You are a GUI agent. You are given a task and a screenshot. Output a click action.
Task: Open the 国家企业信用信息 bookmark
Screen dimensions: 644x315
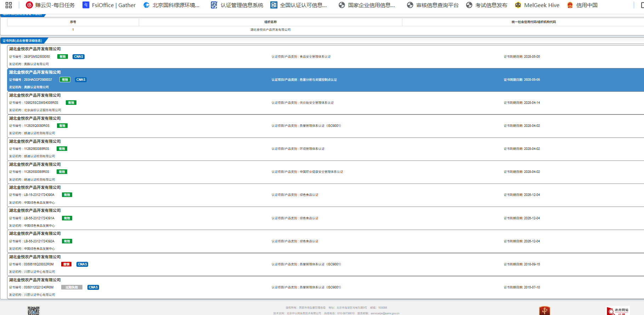click(367, 5)
